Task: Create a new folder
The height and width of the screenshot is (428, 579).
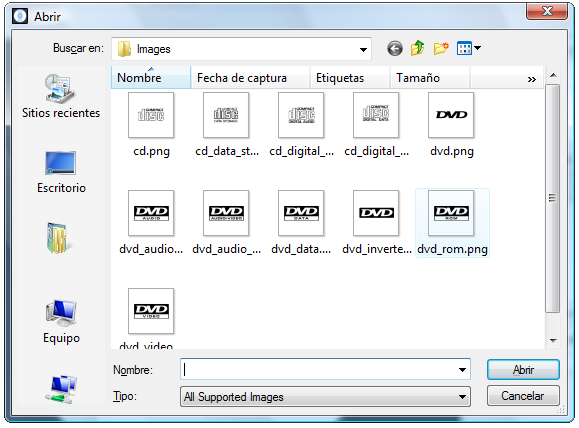Action: [441, 48]
